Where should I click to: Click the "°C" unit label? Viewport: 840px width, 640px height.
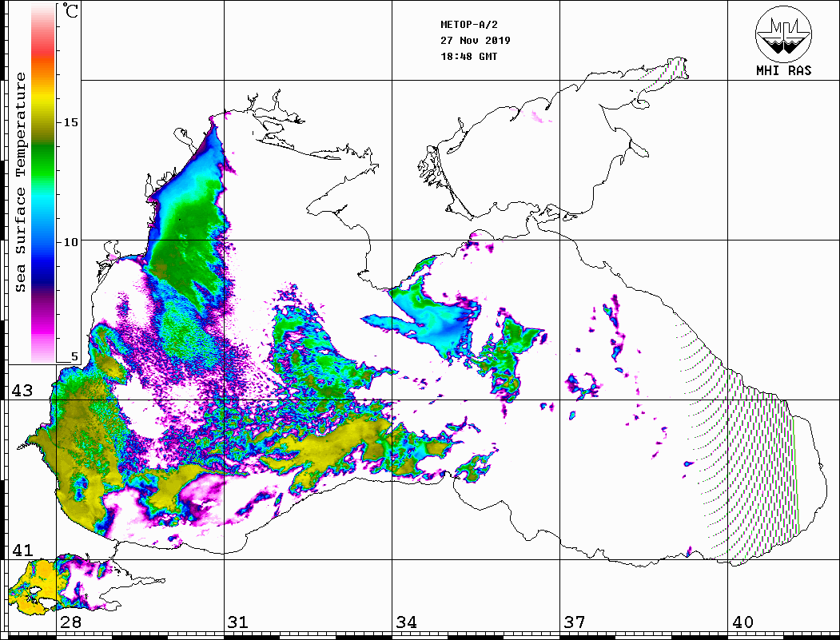tap(70, 10)
